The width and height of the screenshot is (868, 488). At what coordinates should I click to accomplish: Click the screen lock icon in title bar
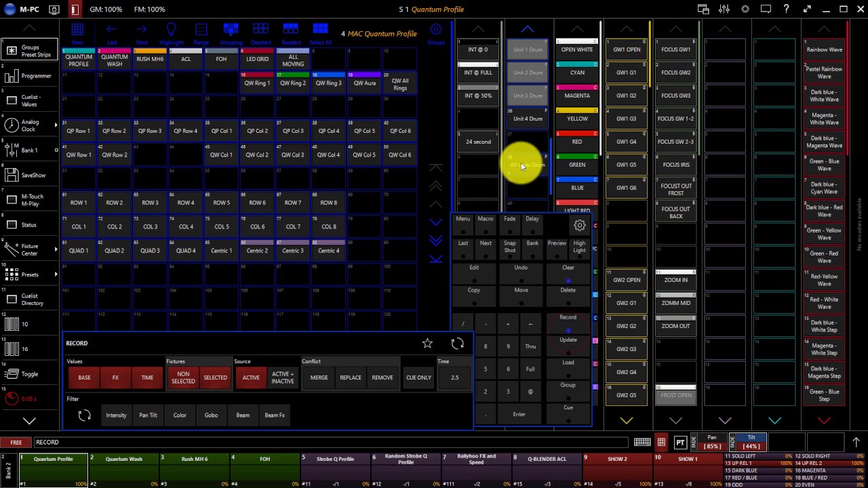pos(54,9)
